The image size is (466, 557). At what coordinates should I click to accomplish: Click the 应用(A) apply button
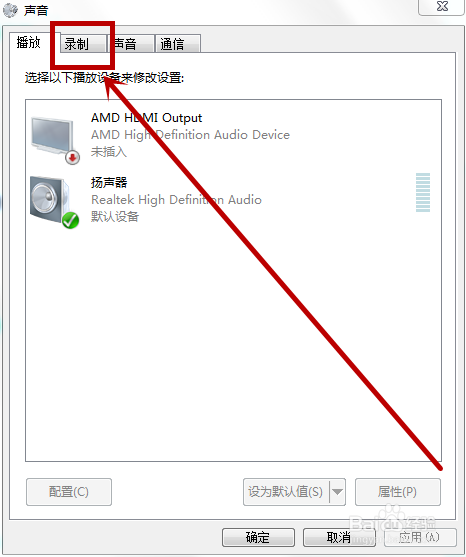click(x=420, y=537)
